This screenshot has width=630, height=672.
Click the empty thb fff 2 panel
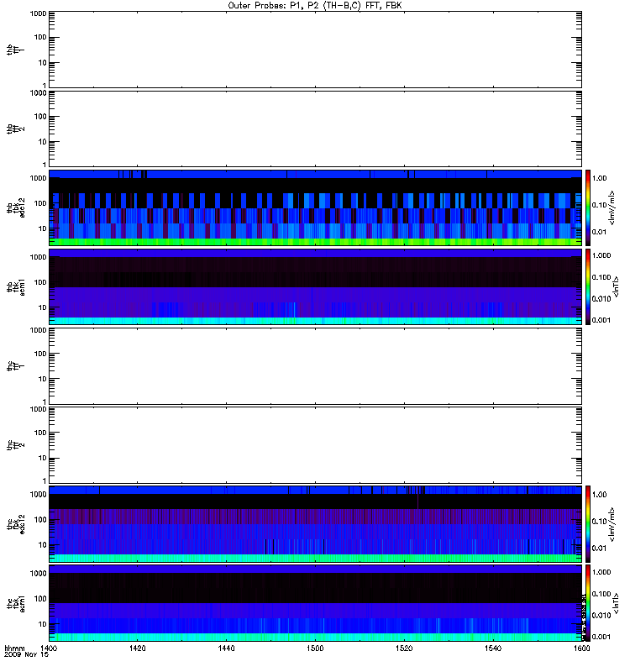pos(315,129)
